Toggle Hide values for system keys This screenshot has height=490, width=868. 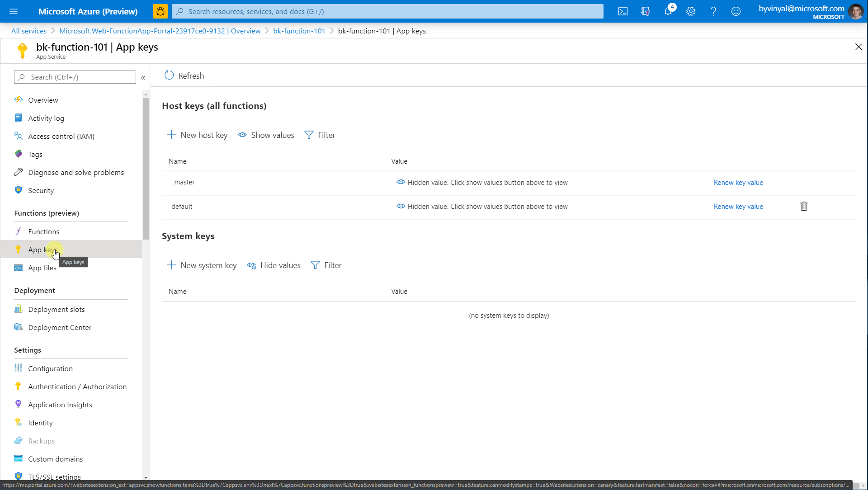point(274,265)
